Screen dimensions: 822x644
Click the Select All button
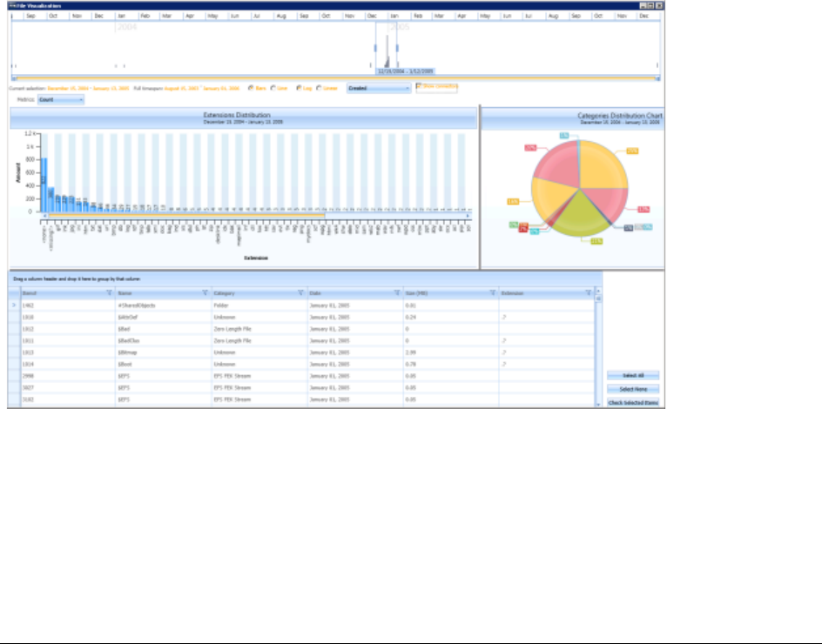point(633,376)
